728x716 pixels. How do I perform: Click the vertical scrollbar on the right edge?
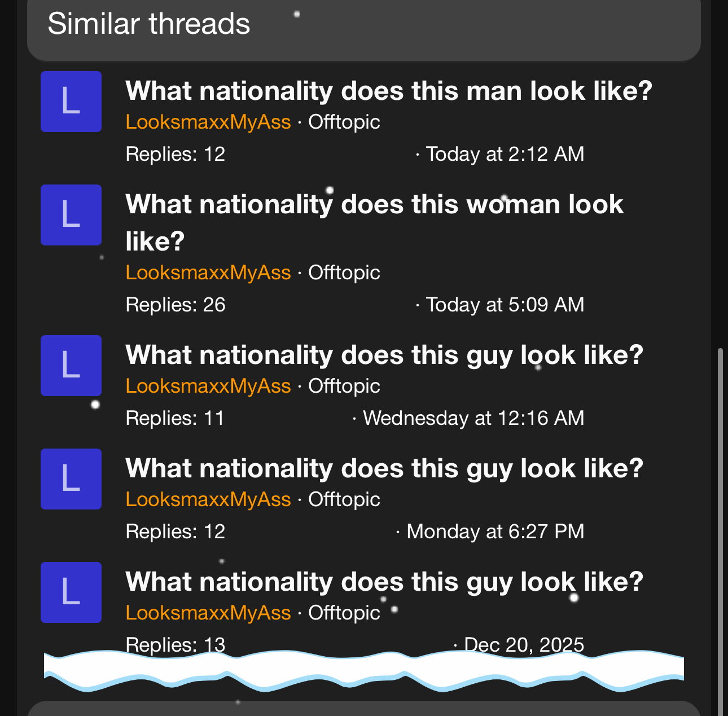tap(720, 508)
